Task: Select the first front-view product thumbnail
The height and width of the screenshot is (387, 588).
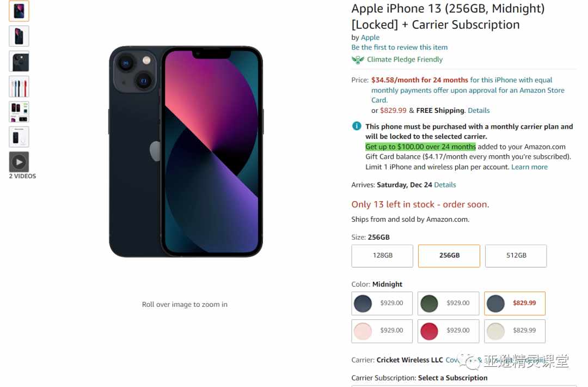Action: point(19,11)
